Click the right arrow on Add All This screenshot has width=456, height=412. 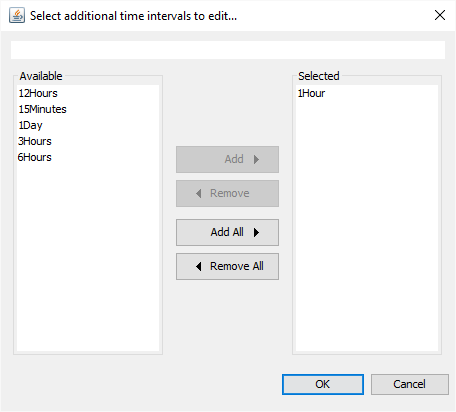(x=256, y=232)
